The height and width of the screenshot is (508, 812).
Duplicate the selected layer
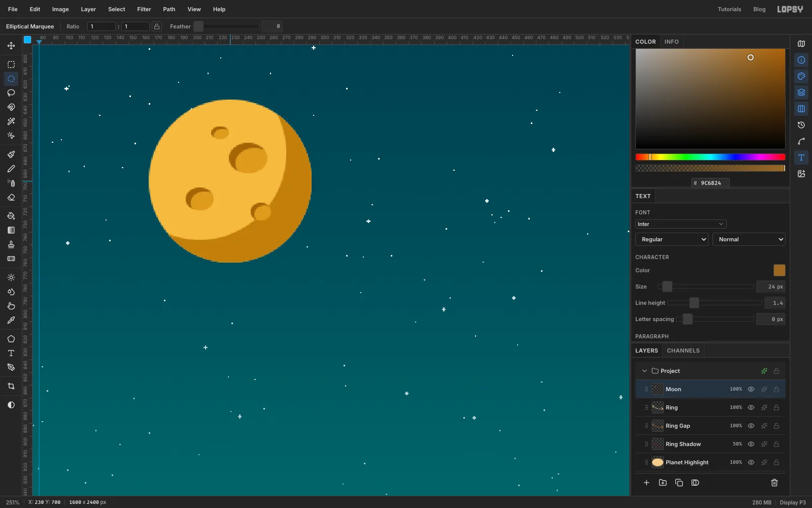click(x=679, y=483)
